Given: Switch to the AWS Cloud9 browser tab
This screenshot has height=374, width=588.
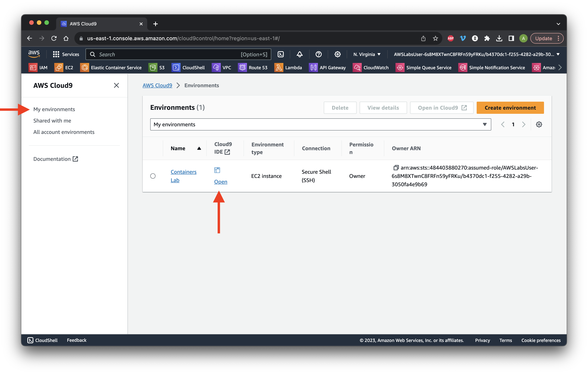Looking at the screenshot, I should point(102,24).
